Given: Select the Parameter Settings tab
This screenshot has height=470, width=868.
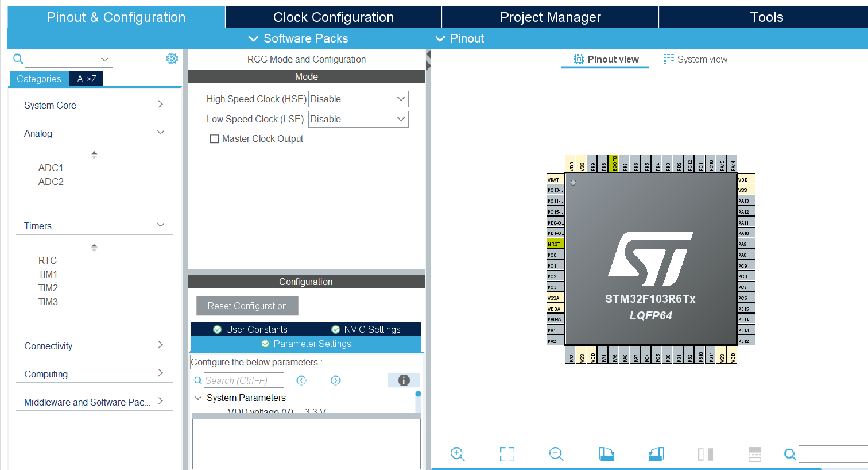Looking at the screenshot, I should (306, 344).
